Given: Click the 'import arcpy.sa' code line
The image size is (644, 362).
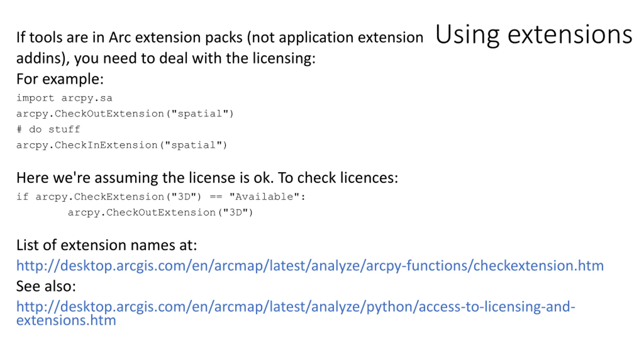Looking at the screenshot, I should [x=64, y=98].
